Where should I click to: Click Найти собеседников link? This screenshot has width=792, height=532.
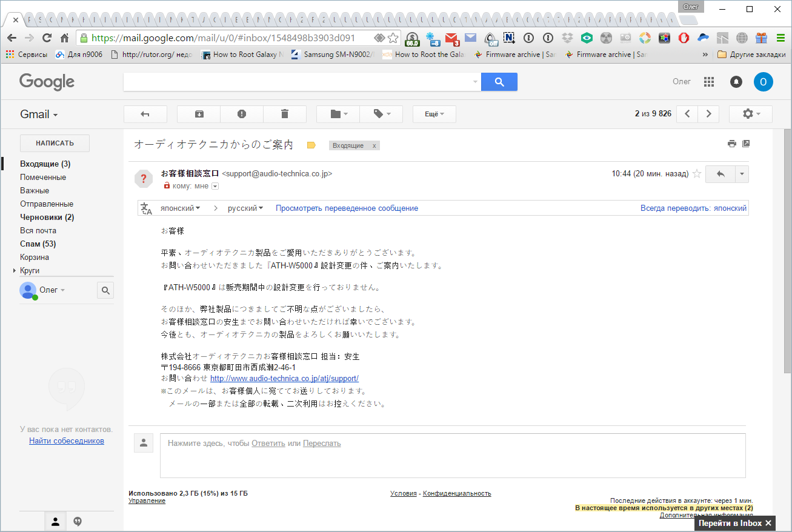click(67, 441)
